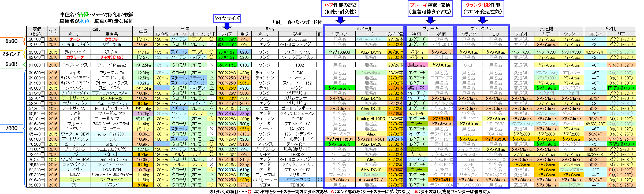Image resolution: width=644 pixels, height=194 pixels.
Task: Click the カラミータ maker cell
Action: (x=75, y=57)
